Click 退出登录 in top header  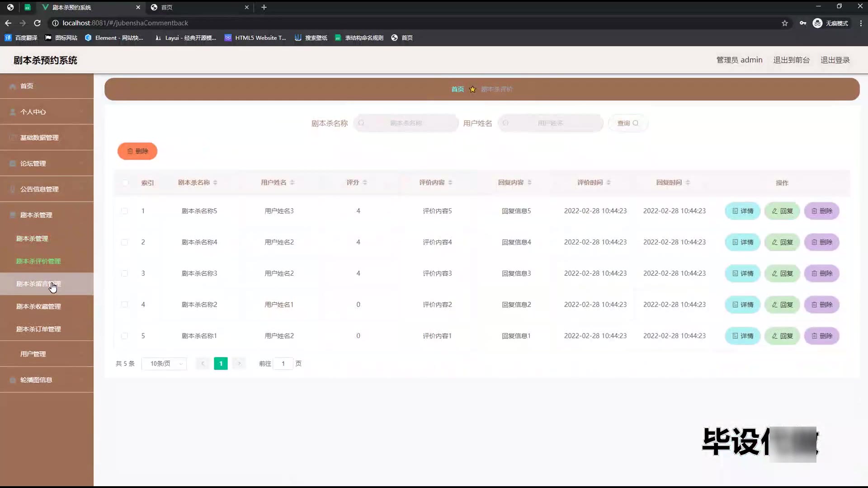coord(835,60)
